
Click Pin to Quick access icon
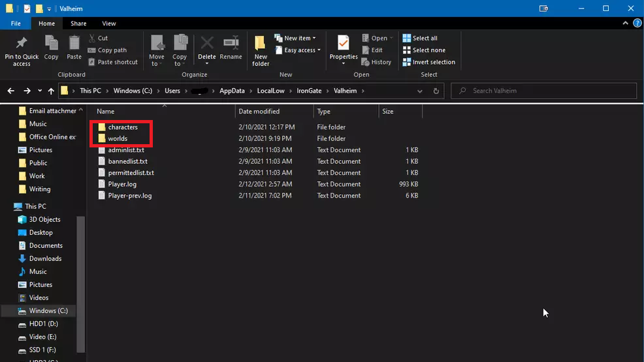click(x=22, y=42)
